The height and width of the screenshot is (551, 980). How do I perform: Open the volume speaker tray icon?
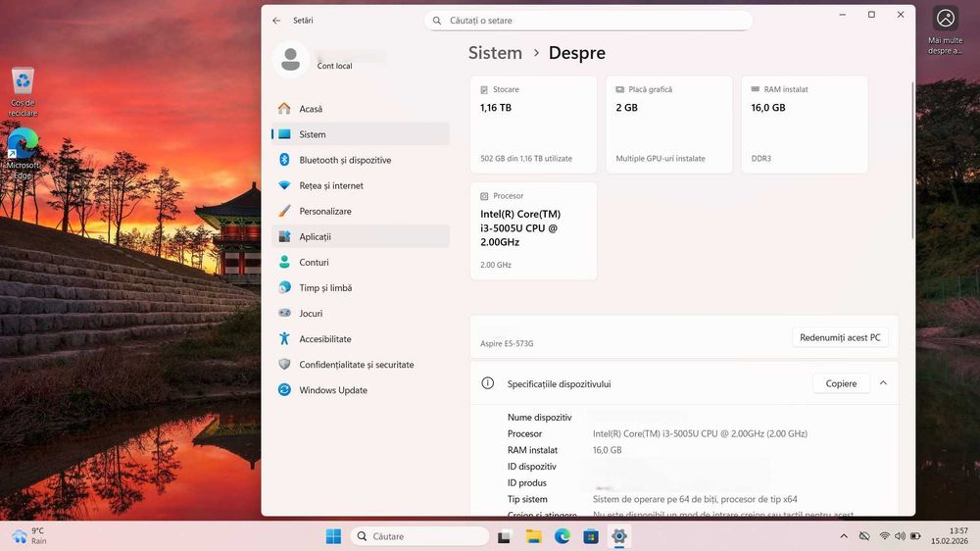[900, 536]
